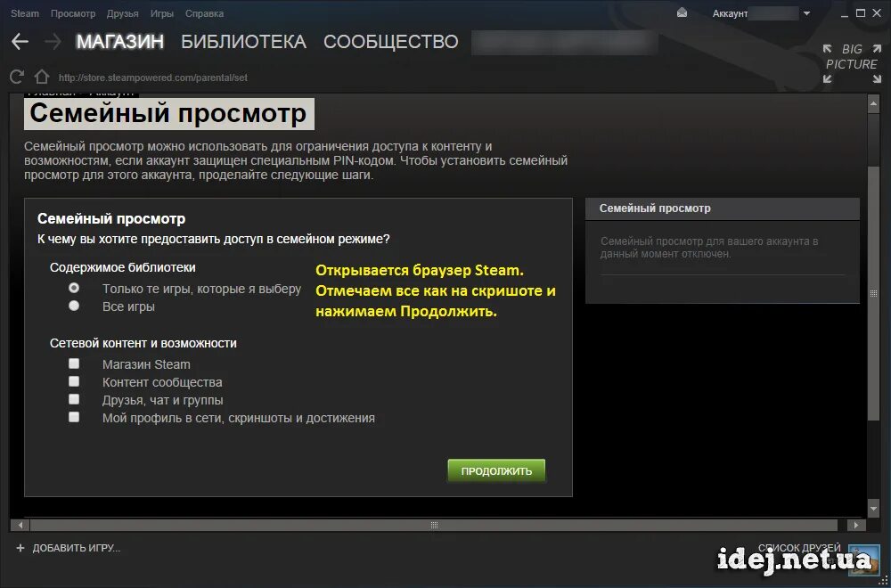Maximize the Steam window
Viewport: 891px width, 588px height.
(x=861, y=12)
